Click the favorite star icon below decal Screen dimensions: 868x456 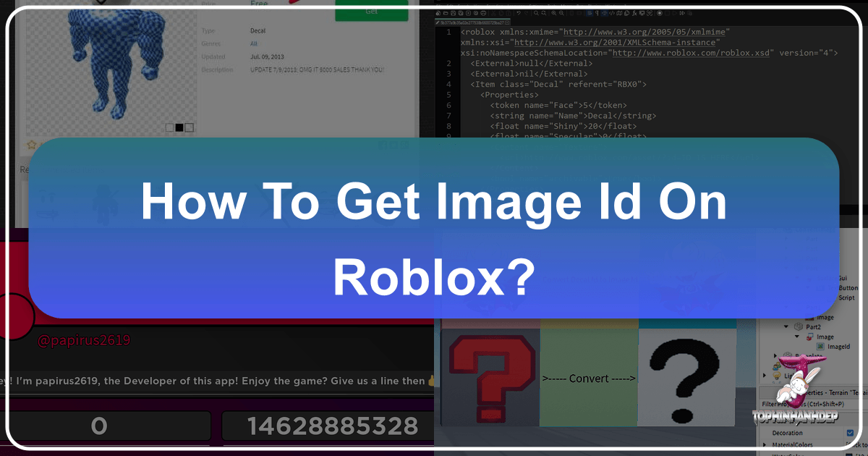click(x=31, y=144)
